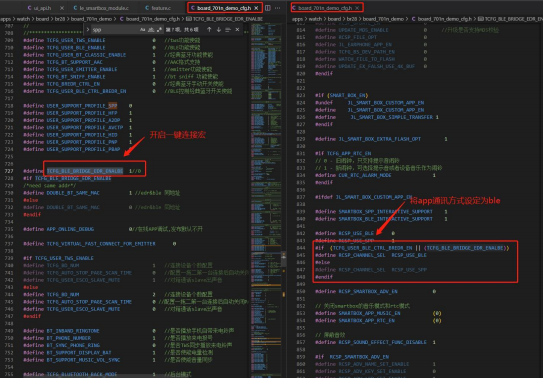Click 'br28' breadcrumb in left editor
The image size is (543, 378).
[60, 19]
